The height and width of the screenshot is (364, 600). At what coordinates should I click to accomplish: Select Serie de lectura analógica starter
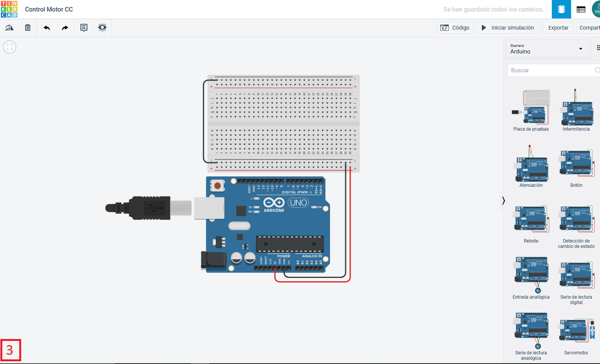(531, 336)
